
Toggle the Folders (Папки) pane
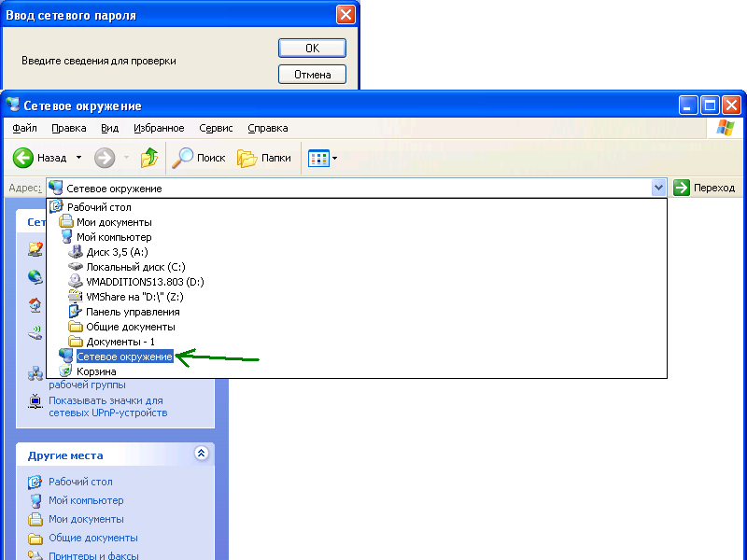pyautogui.click(x=264, y=159)
